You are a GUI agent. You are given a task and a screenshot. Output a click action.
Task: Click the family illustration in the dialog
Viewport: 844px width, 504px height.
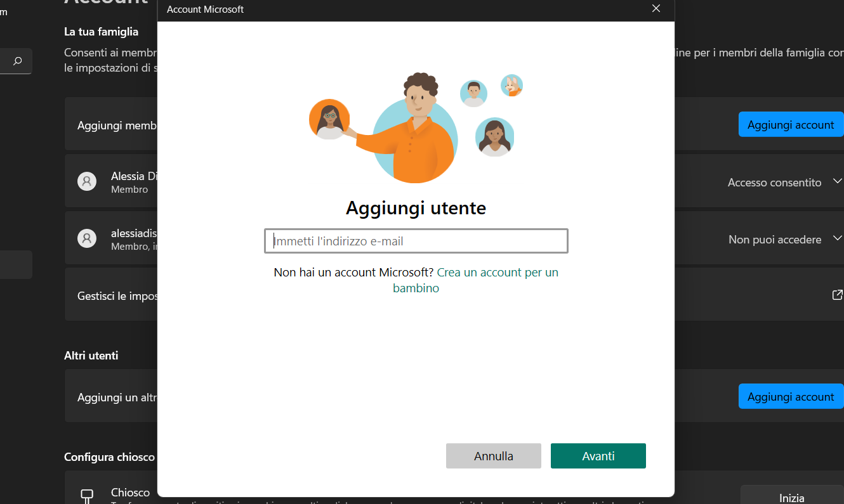tap(416, 127)
